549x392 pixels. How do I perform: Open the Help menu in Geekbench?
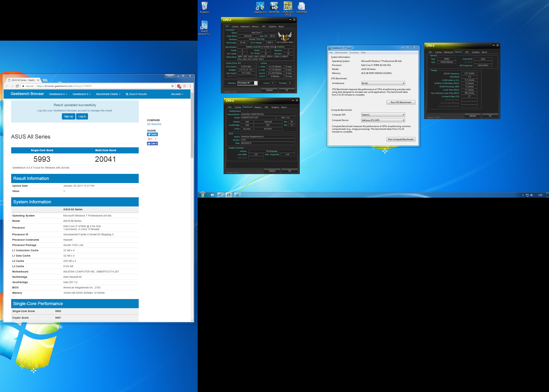(x=363, y=52)
